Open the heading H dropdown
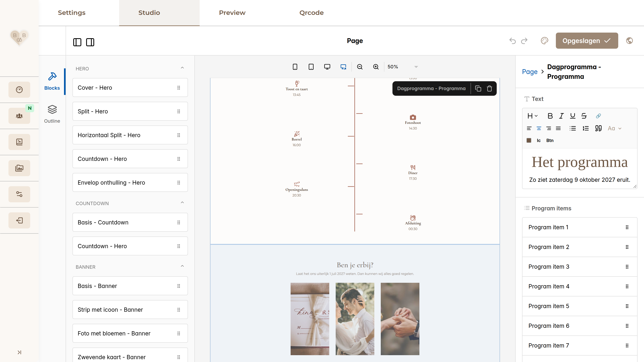The width and height of the screenshot is (644, 362). click(532, 116)
